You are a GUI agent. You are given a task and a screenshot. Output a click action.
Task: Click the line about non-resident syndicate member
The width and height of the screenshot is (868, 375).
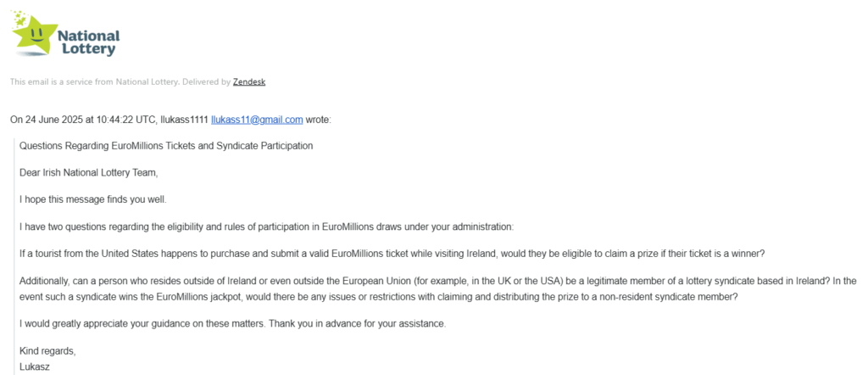379,296
